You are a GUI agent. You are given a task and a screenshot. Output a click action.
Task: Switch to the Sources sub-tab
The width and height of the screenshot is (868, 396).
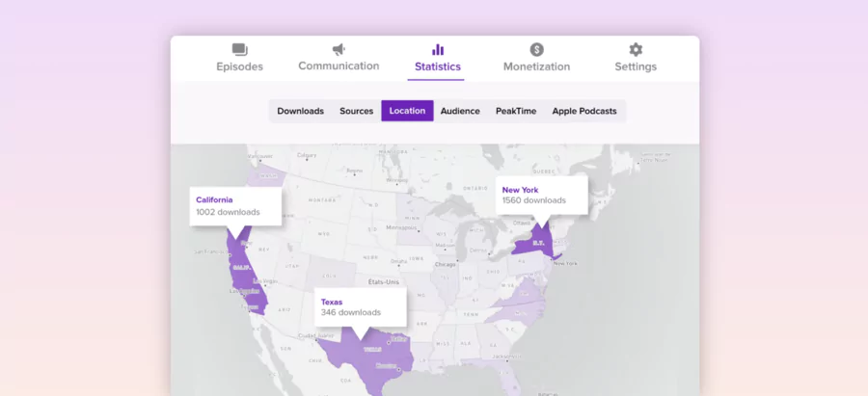(x=357, y=111)
